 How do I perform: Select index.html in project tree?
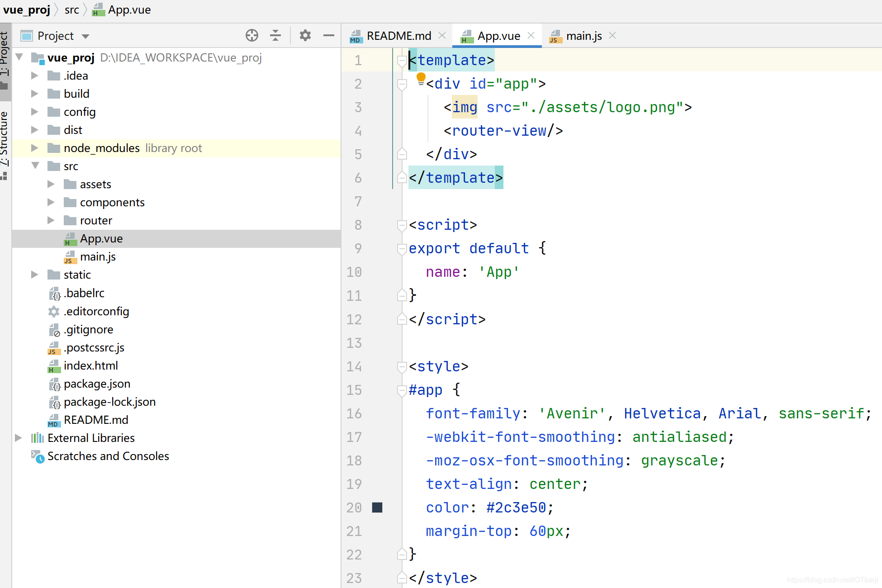[176, 365]
